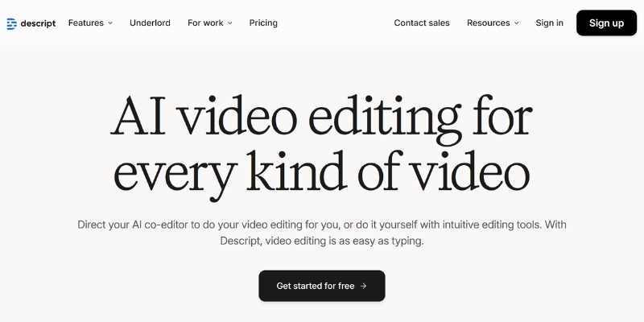Click the Contact sales link
The image size is (644, 322).
point(422,23)
